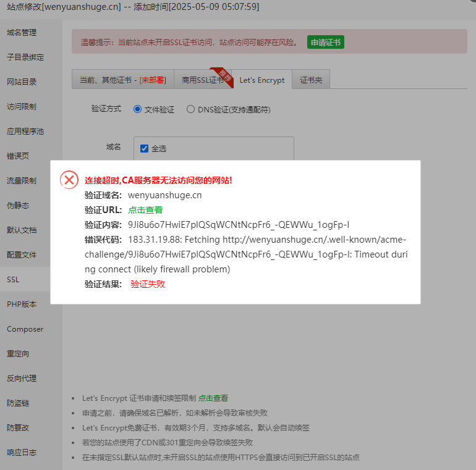
Task: Go to 网站目录 section
Action: (22, 82)
